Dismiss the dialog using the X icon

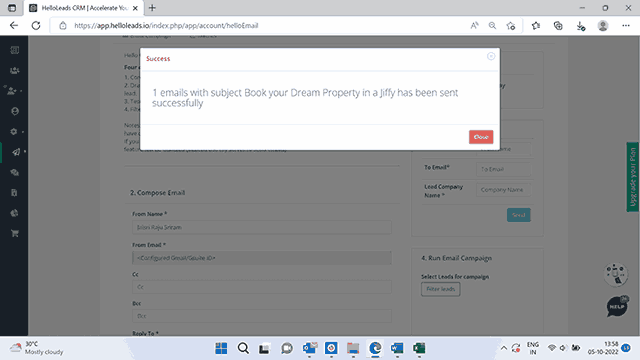[491, 56]
